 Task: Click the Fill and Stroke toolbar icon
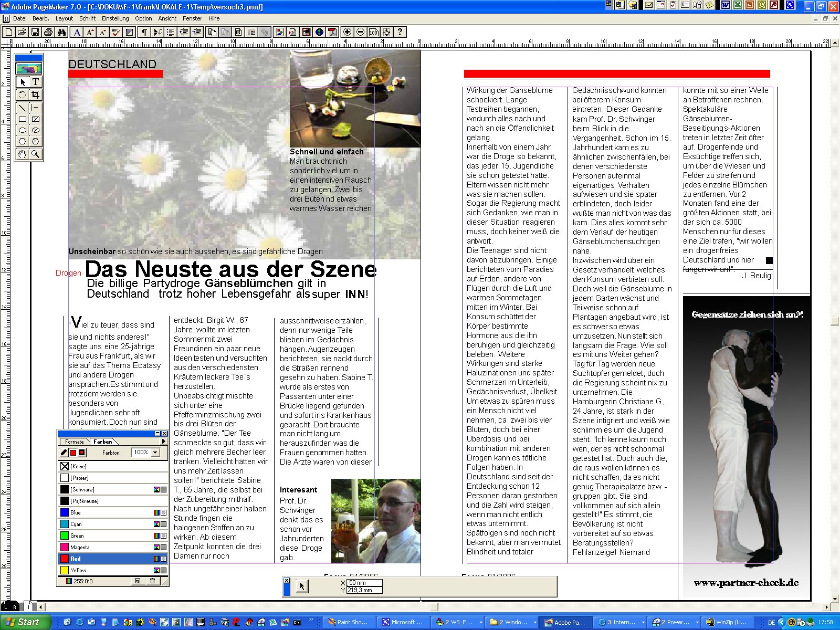129,32
